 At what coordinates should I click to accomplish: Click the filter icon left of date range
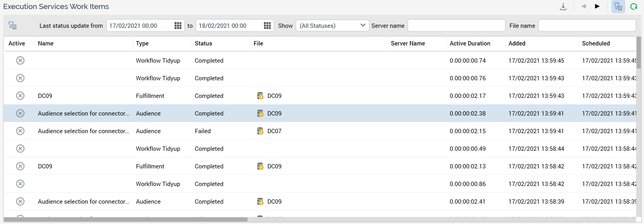coord(12,25)
